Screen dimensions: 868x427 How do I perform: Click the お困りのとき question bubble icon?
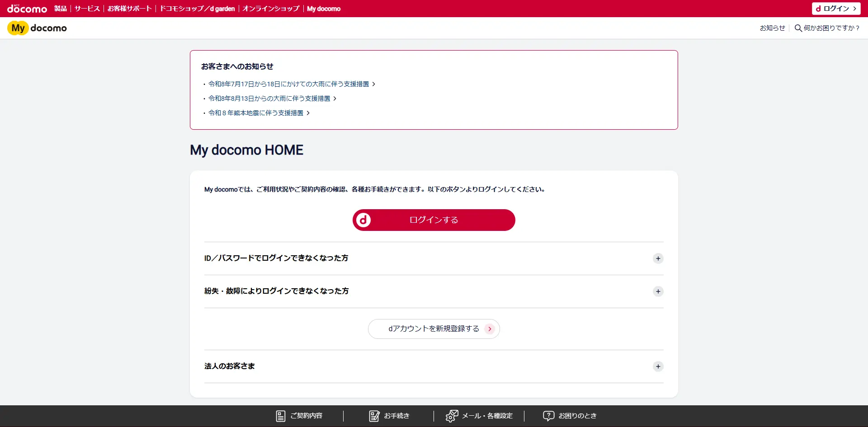[x=548, y=416]
